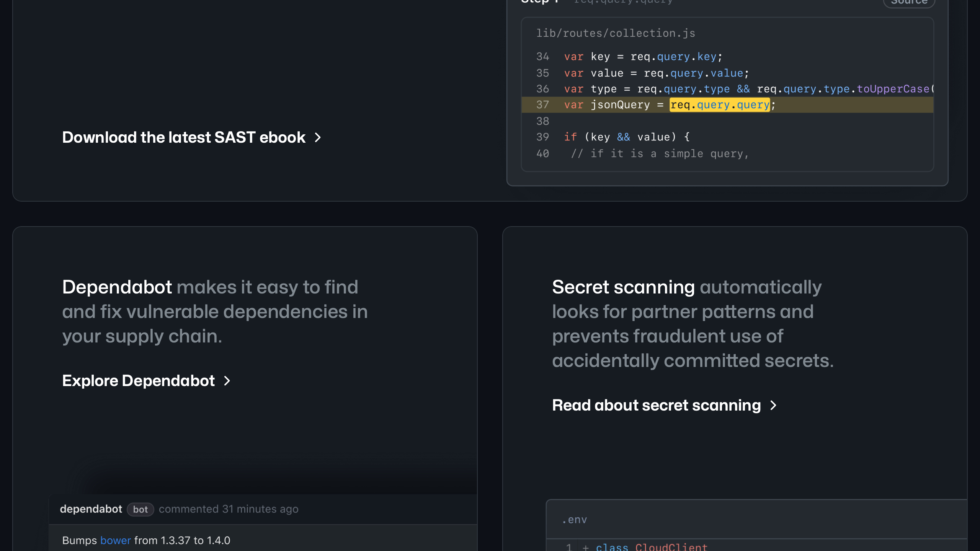Image resolution: width=980 pixels, height=551 pixels.
Task: Click code line number 34
Action: [543, 57]
